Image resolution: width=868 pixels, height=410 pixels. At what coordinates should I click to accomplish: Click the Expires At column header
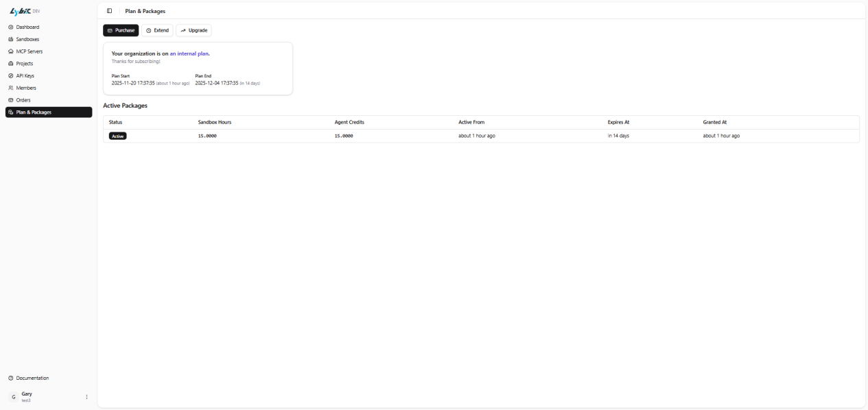tap(618, 122)
